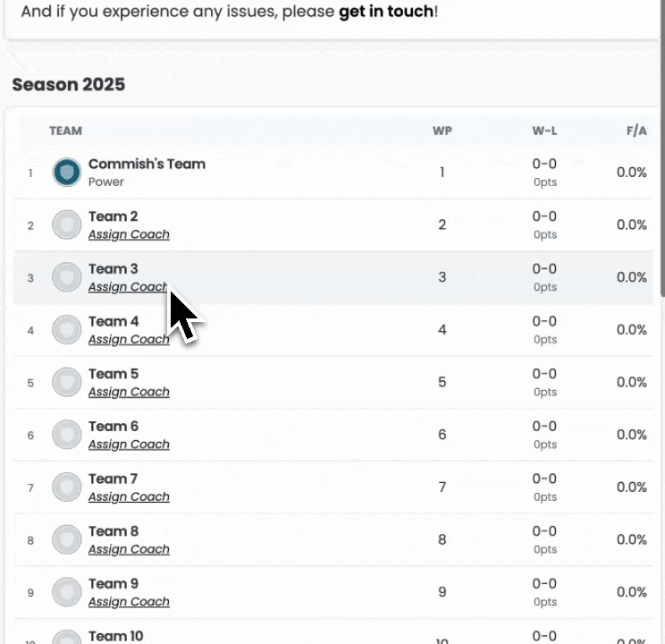The height and width of the screenshot is (644, 665).
Task: Assign a coach to Team 5
Action: 129,393
